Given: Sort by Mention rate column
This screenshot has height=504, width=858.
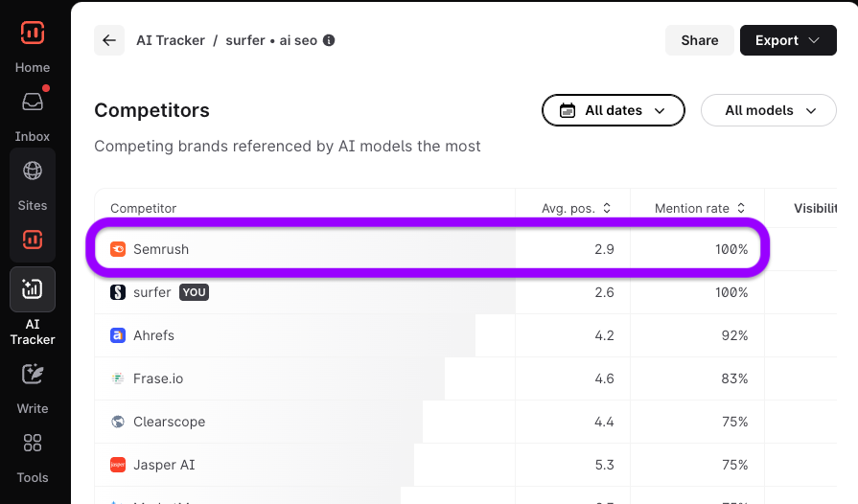Looking at the screenshot, I should pos(700,208).
